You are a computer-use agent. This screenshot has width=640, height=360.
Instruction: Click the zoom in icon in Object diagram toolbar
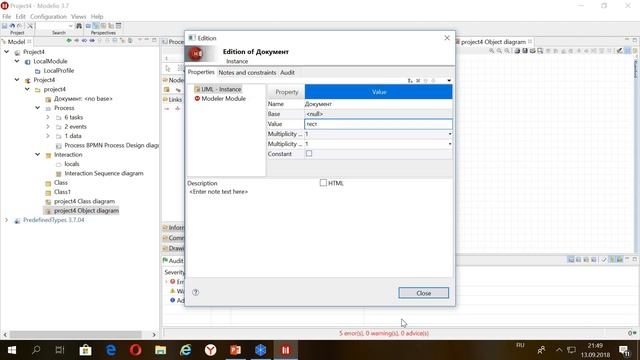[x=491, y=51]
